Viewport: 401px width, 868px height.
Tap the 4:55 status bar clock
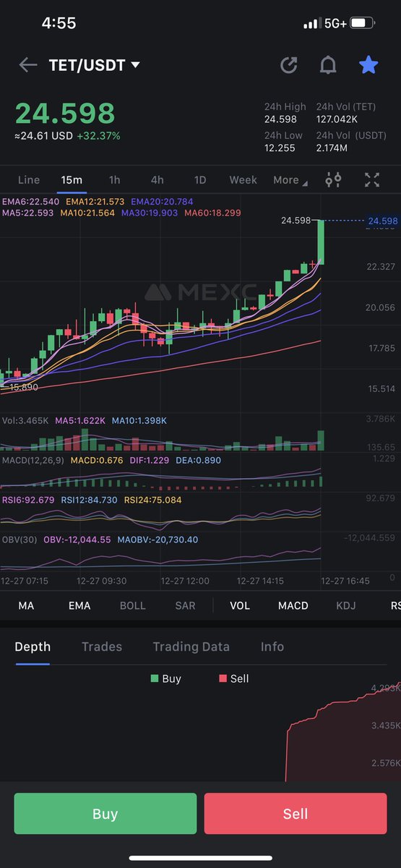coord(59,23)
